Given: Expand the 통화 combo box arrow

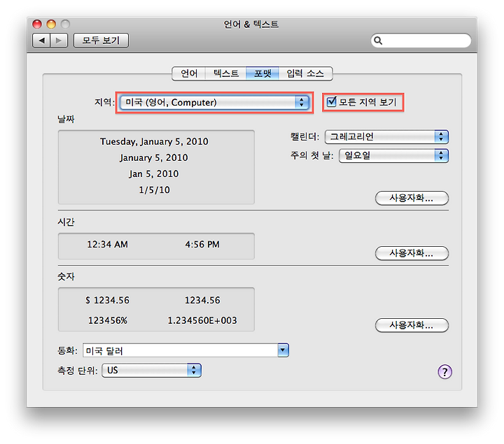Looking at the screenshot, I should 283,350.
